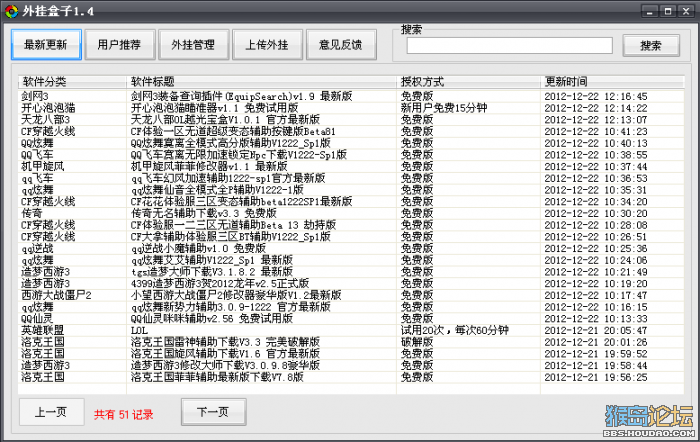Go to previous page with 上一页
The height and width of the screenshot is (442, 700).
(51, 412)
